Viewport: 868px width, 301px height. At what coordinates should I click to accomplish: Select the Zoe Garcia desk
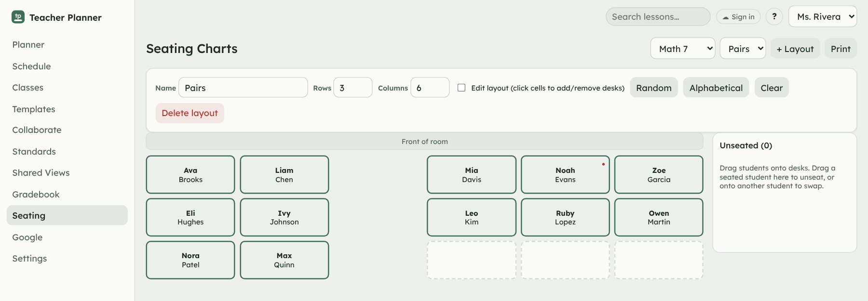pyautogui.click(x=659, y=175)
